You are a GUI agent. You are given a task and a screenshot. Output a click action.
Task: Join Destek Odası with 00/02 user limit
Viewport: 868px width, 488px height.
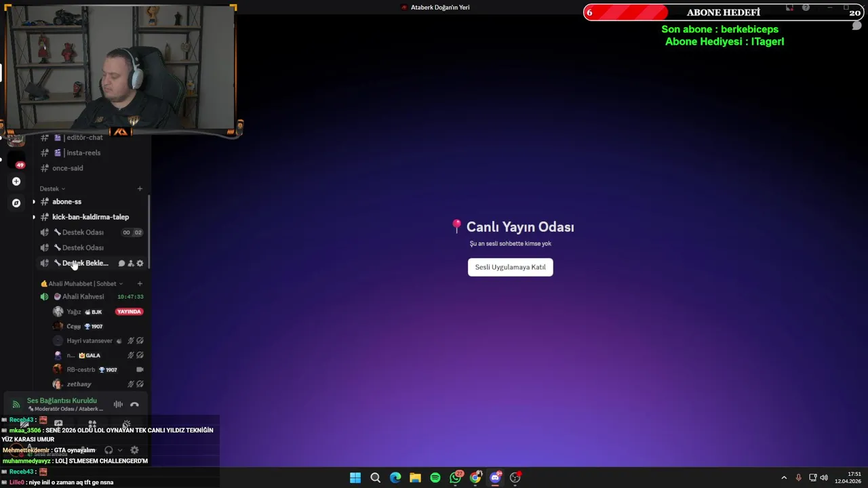click(91, 232)
